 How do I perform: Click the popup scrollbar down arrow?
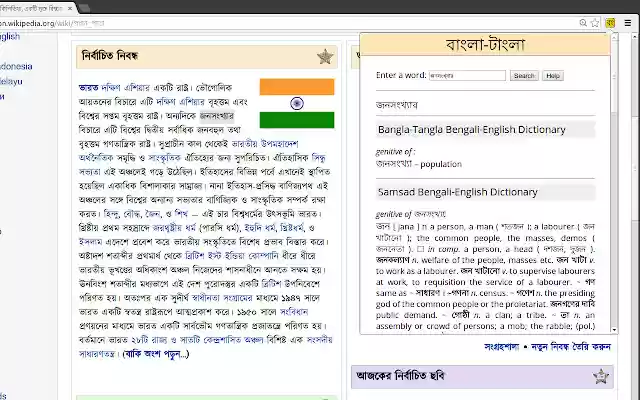614,329
